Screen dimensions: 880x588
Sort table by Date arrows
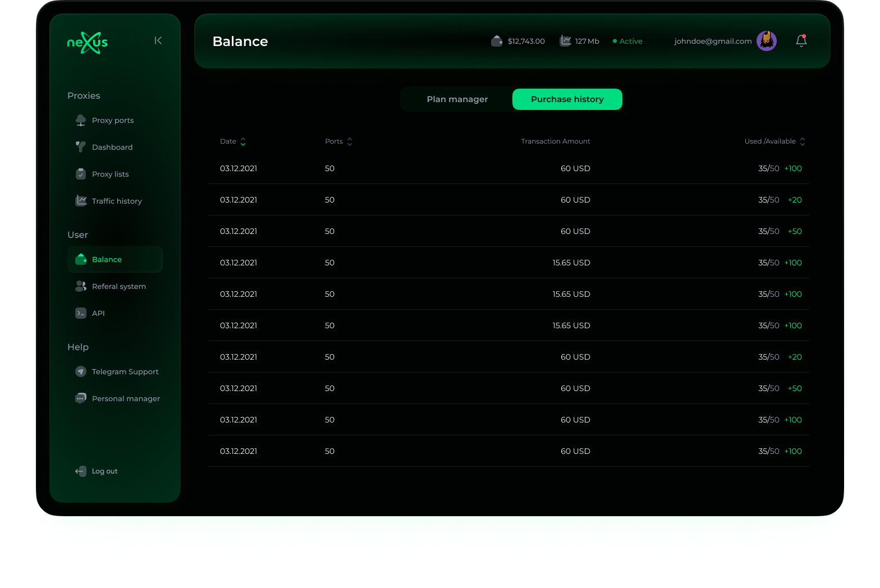tap(243, 141)
